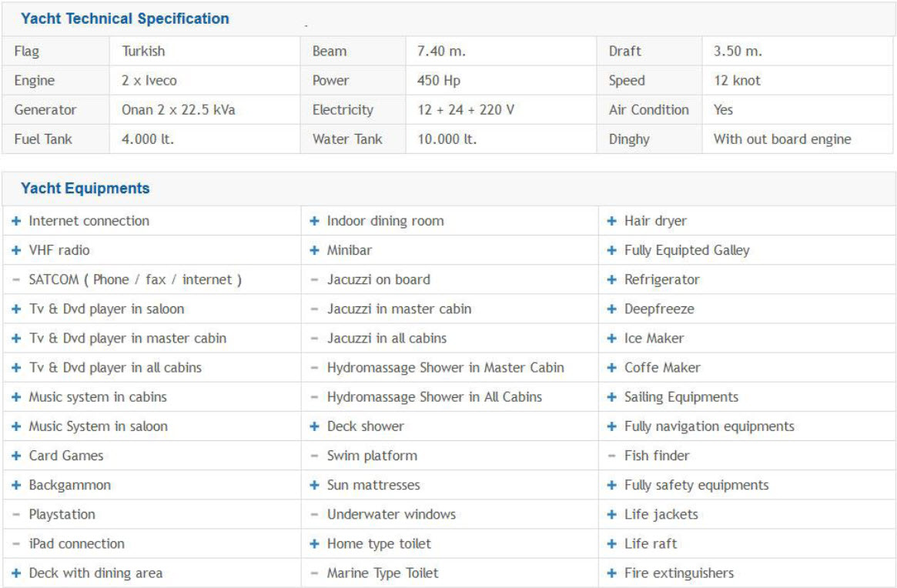897x588 pixels.
Task: Click the Yacht Equipments section heading
Action: [x=85, y=189]
